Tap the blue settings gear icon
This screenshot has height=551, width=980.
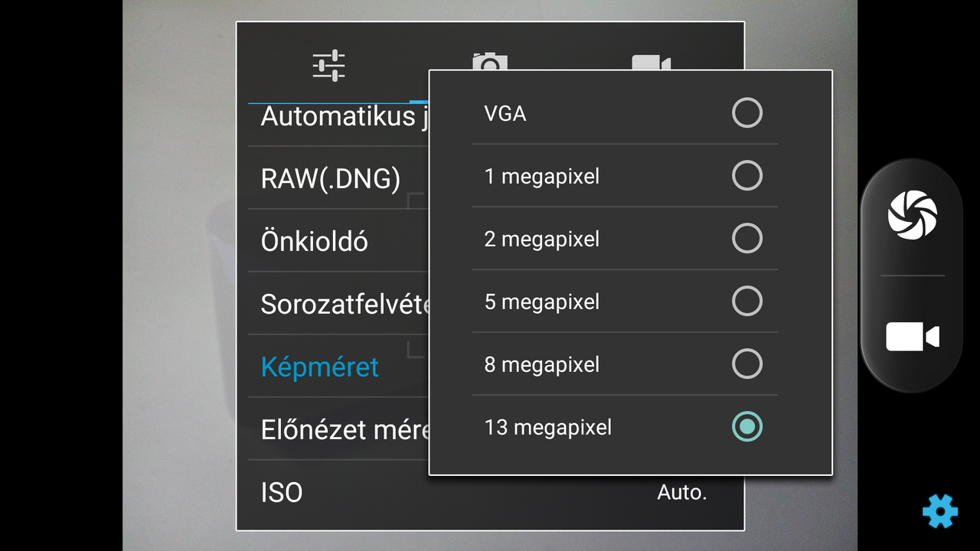coord(940,510)
